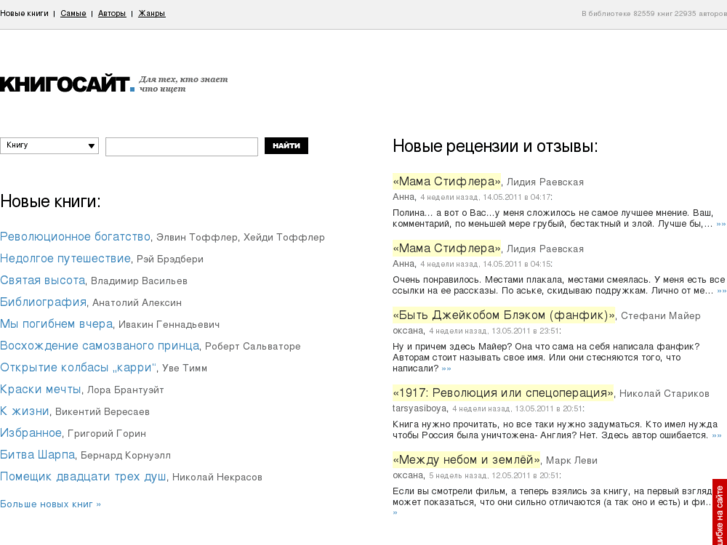This screenshot has height=545, width=727.
Task: Open author Лидия Раевская in 04:15 review
Action: click(545, 249)
